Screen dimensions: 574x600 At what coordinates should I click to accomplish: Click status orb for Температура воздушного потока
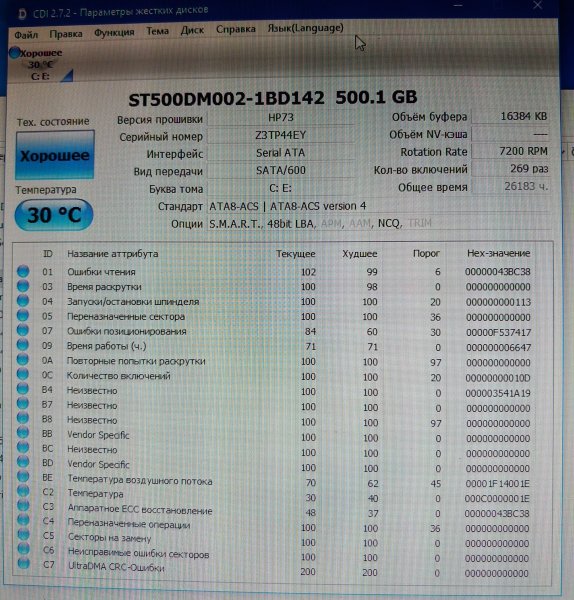(x=23, y=476)
